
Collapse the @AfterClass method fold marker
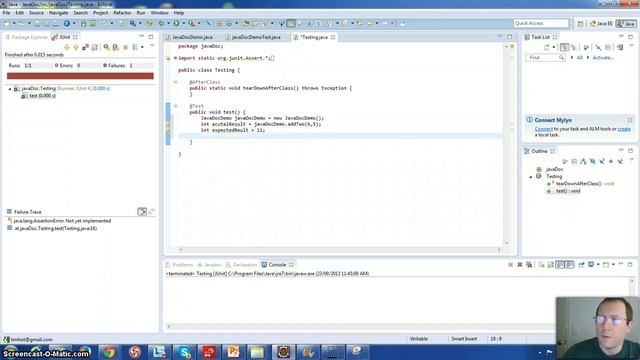(x=176, y=82)
